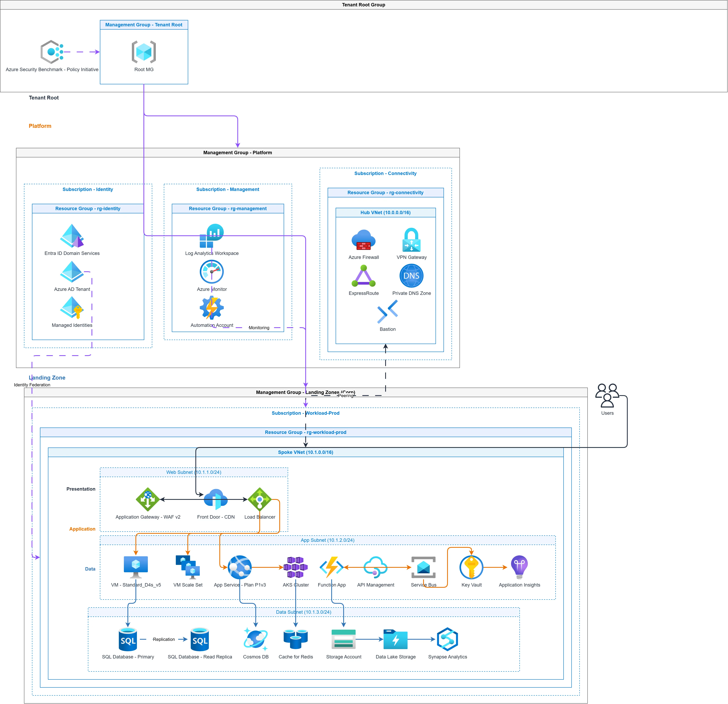
Task: Select the Data Subnet (10.1.3.0/24) header
Action: [304, 612]
